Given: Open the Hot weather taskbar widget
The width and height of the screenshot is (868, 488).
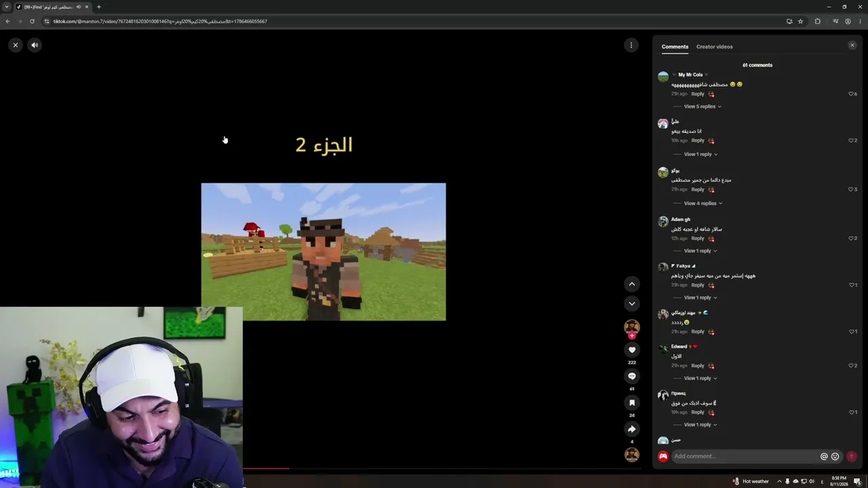Looking at the screenshot, I should coord(751,481).
